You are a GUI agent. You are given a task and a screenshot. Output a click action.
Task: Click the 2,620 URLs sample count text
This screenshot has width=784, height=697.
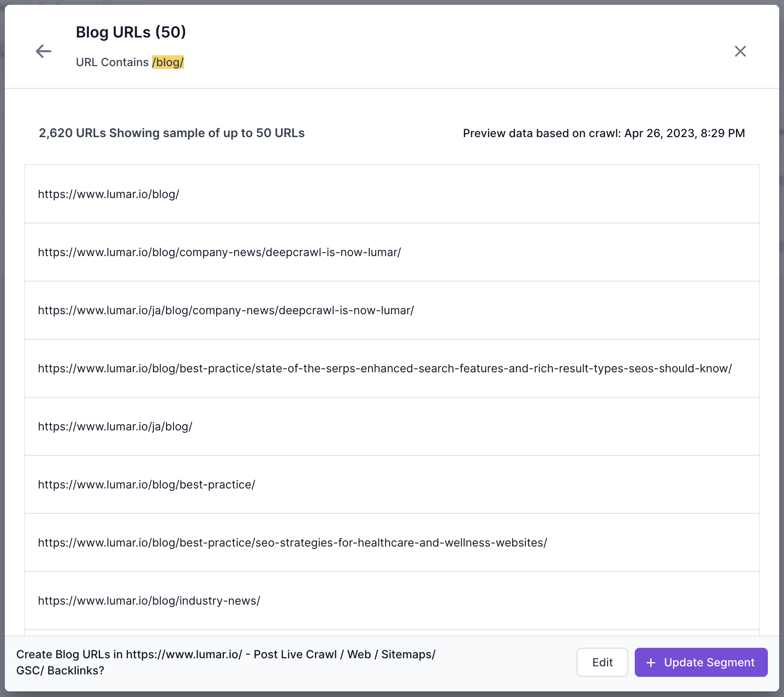[171, 133]
